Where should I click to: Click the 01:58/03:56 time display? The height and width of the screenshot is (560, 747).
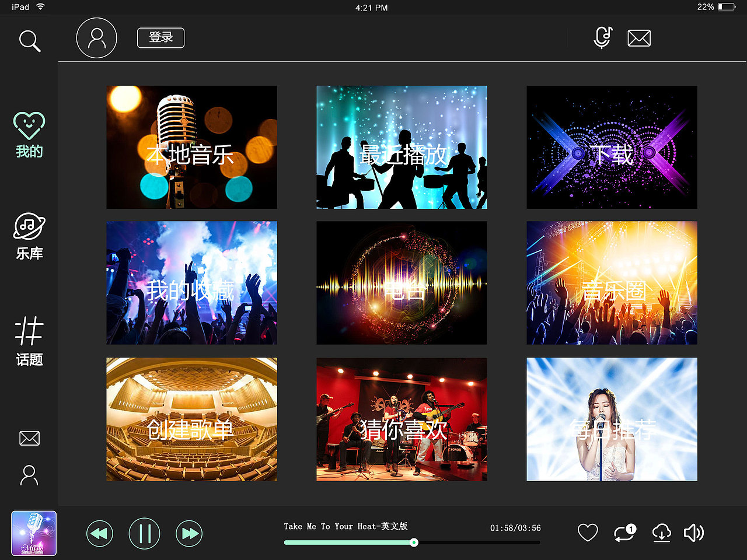point(515,528)
